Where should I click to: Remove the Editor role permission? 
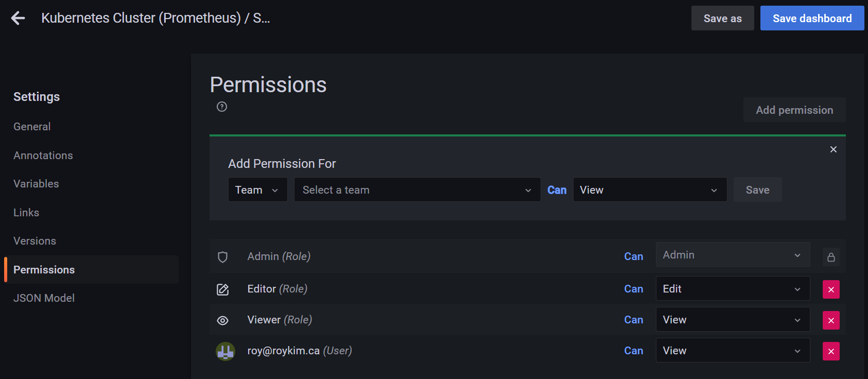click(x=831, y=289)
